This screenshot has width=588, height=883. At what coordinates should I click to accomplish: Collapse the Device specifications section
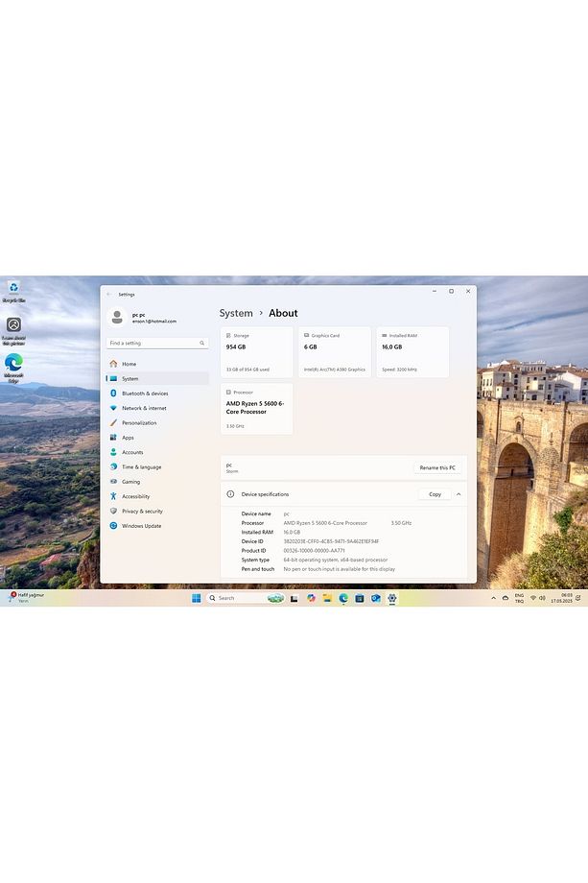pos(459,494)
